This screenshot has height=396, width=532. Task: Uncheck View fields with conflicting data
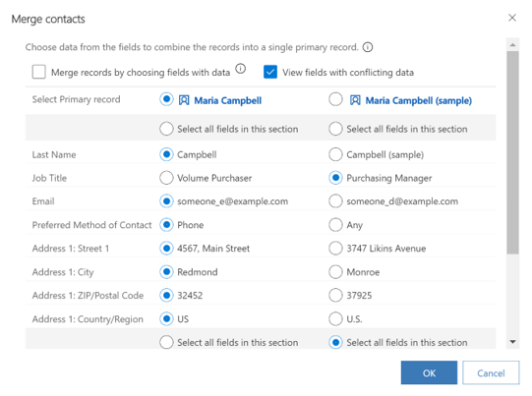pyautogui.click(x=270, y=72)
